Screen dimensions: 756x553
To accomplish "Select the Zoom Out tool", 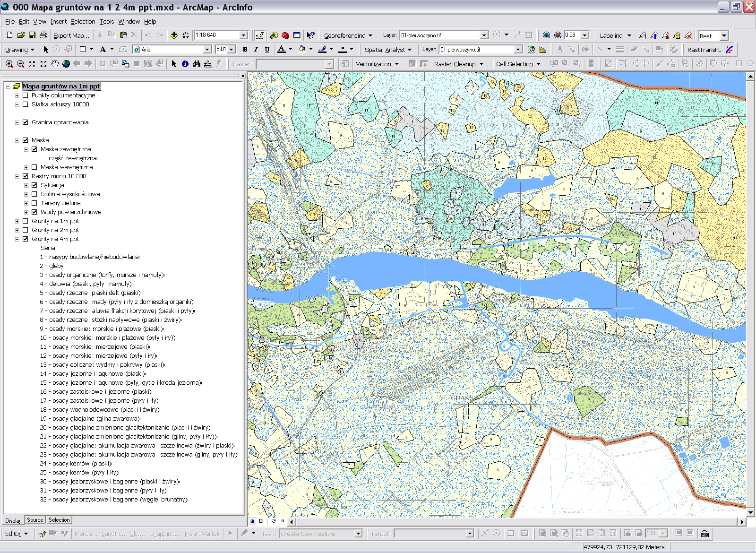I will tap(20, 64).
